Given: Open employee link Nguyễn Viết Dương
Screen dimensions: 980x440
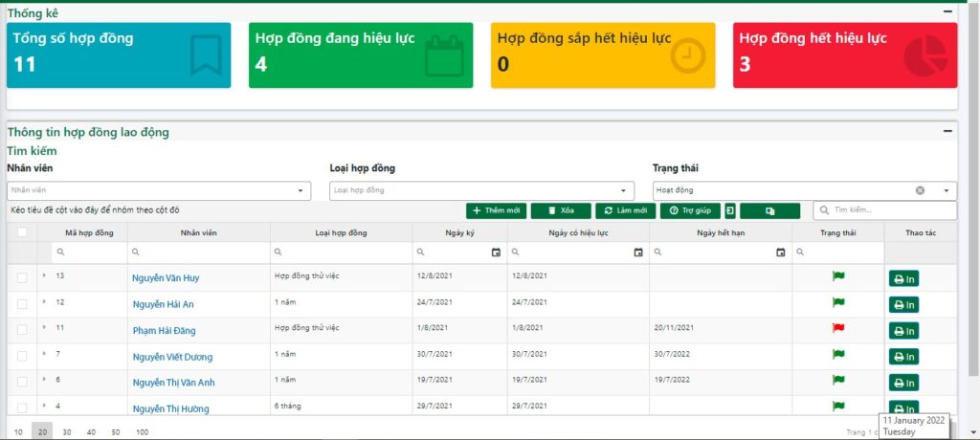Looking at the screenshot, I should (172, 357).
